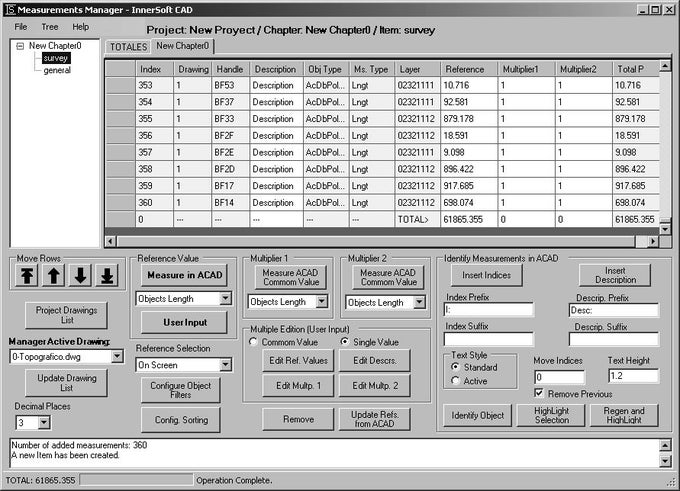This screenshot has height=491, width=680.
Task: Select the Single Value radio button
Action: point(345,342)
